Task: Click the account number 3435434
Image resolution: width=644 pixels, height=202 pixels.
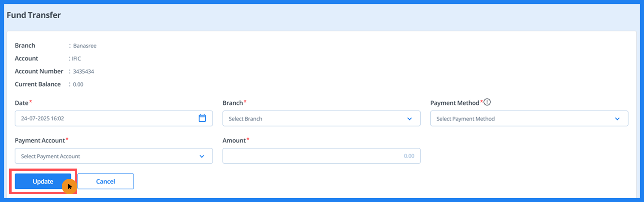Action: [83, 72]
